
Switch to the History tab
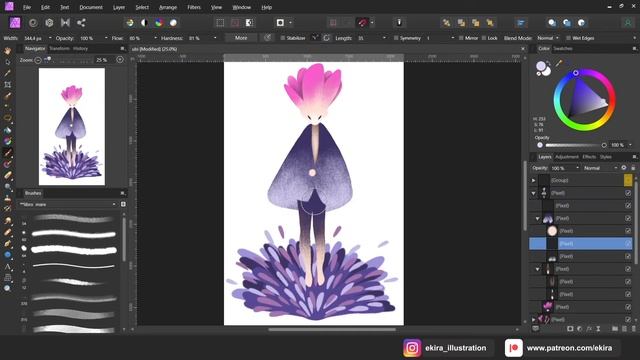[80, 49]
